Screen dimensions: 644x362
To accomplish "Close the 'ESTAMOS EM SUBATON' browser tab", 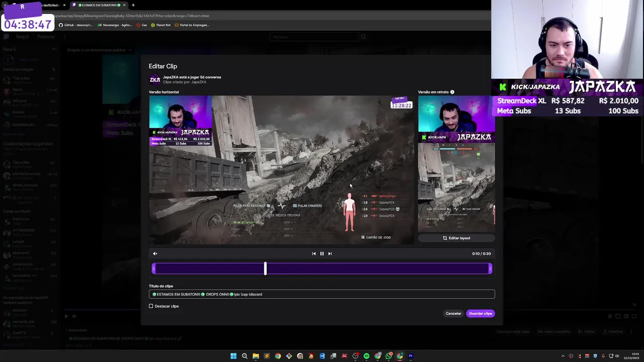I will [x=124, y=5].
